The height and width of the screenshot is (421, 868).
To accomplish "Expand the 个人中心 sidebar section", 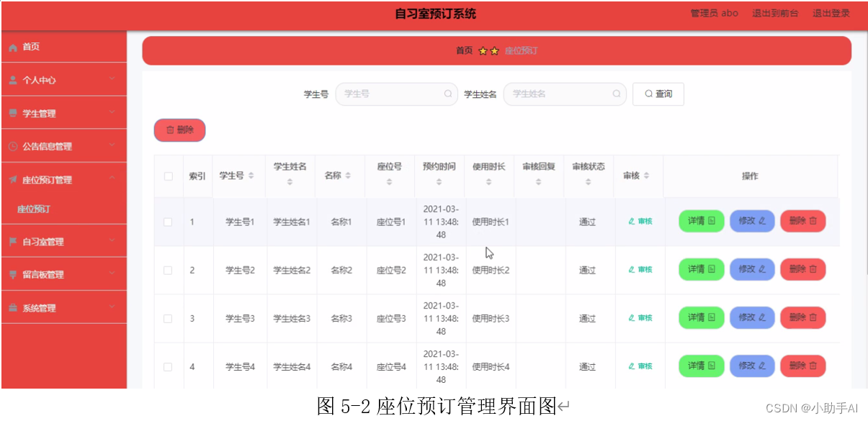I will click(63, 79).
